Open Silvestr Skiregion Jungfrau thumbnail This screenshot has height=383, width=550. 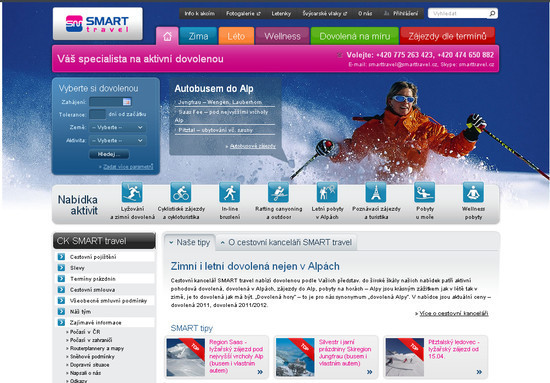[295, 357]
